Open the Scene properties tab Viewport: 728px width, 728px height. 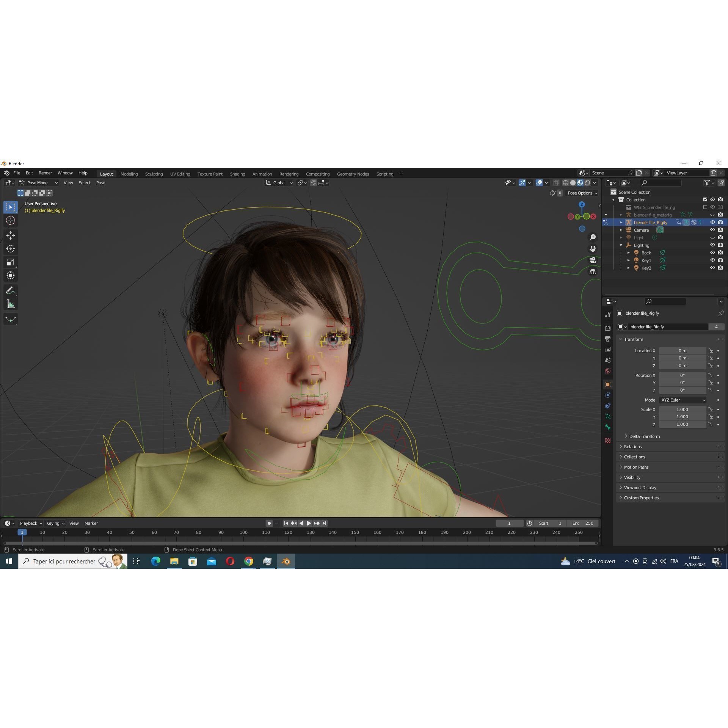point(608,360)
